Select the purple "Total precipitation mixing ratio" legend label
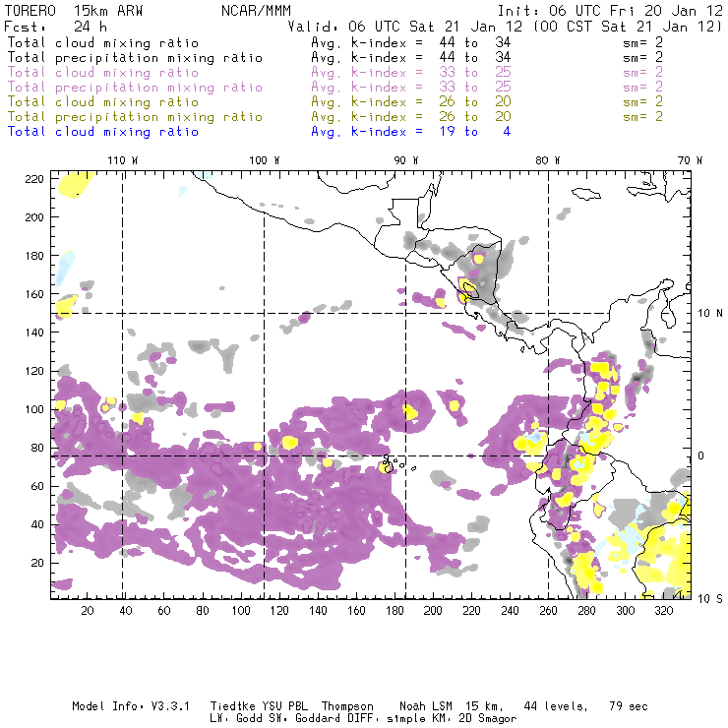The image size is (728, 728). pyautogui.click(x=135, y=88)
